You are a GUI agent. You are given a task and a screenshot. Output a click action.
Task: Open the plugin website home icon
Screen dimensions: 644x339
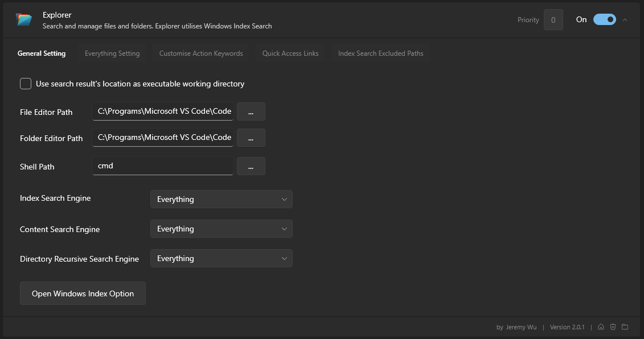coord(601,327)
